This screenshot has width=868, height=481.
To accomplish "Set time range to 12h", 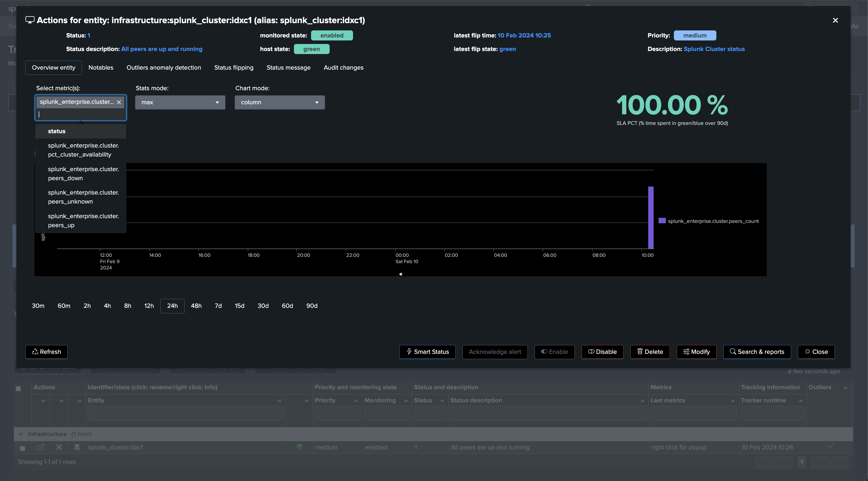I will coord(149,306).
